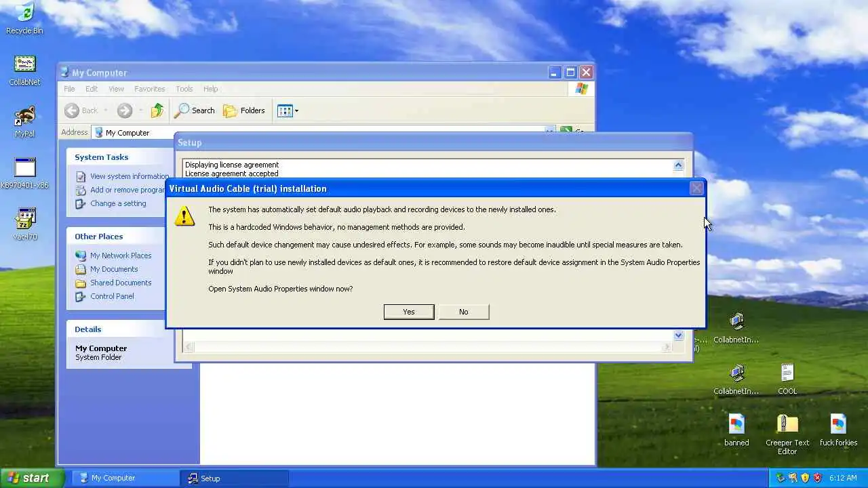Click the Address bar field in My Computer
Viewport: 868px width, 488px height.
click(x=323, y=132)
